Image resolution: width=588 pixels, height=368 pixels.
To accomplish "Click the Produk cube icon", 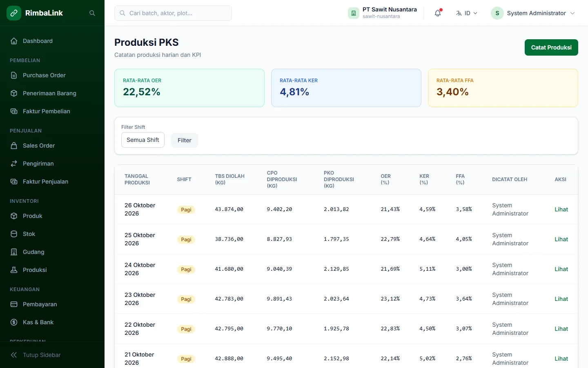I will pos(14,216).
